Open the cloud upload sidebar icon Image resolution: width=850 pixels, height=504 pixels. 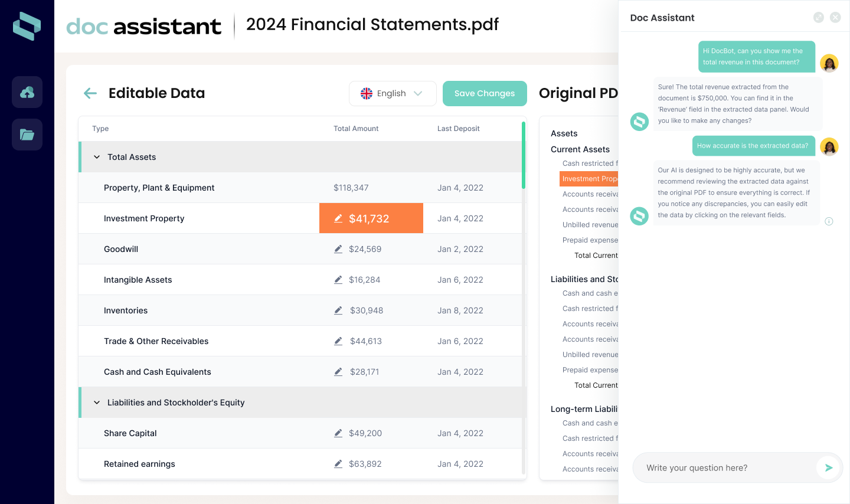point(27,92)
